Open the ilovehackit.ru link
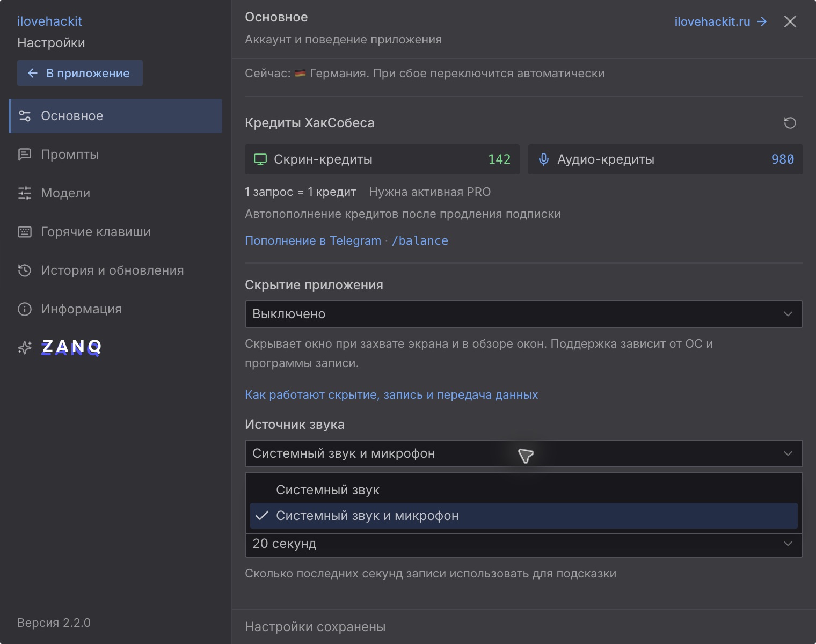 720,21
